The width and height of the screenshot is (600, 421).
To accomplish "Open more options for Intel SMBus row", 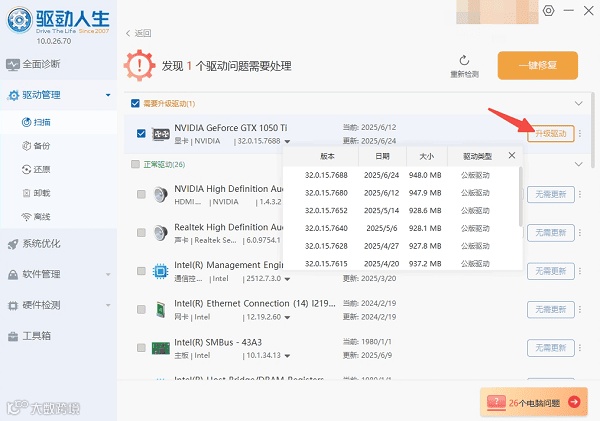I will 580,348.
